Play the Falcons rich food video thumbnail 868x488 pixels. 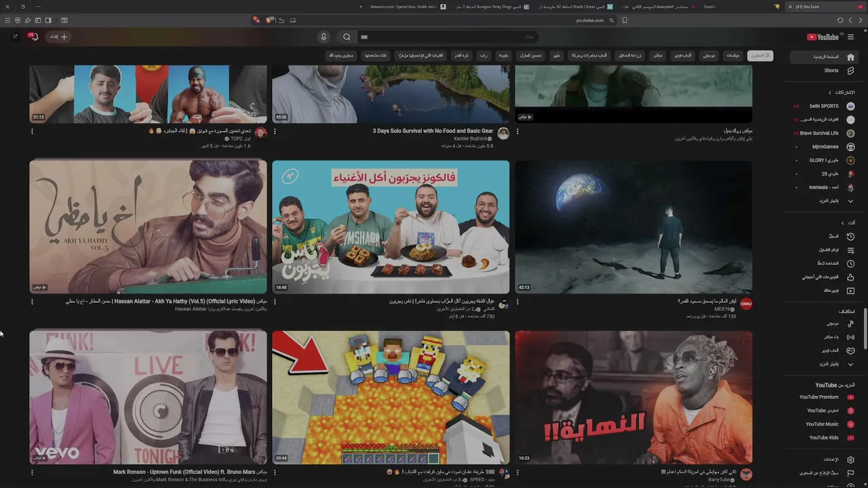point(391,227)
